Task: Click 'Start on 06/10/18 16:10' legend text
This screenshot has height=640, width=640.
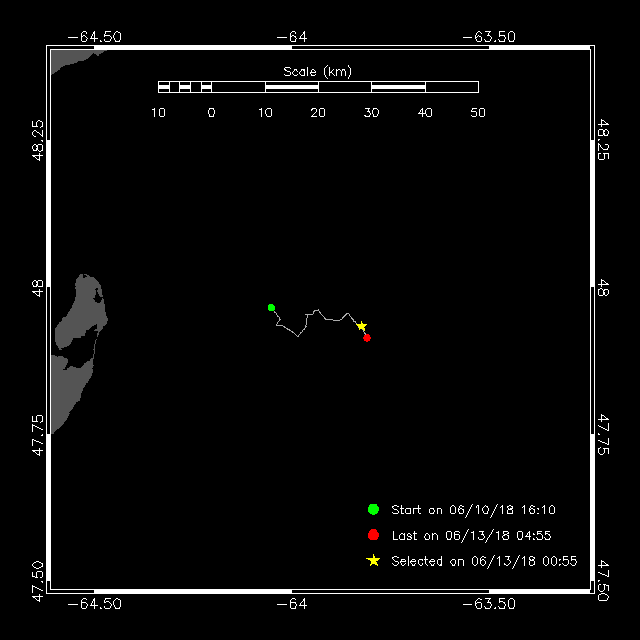Action: [473, 509]
